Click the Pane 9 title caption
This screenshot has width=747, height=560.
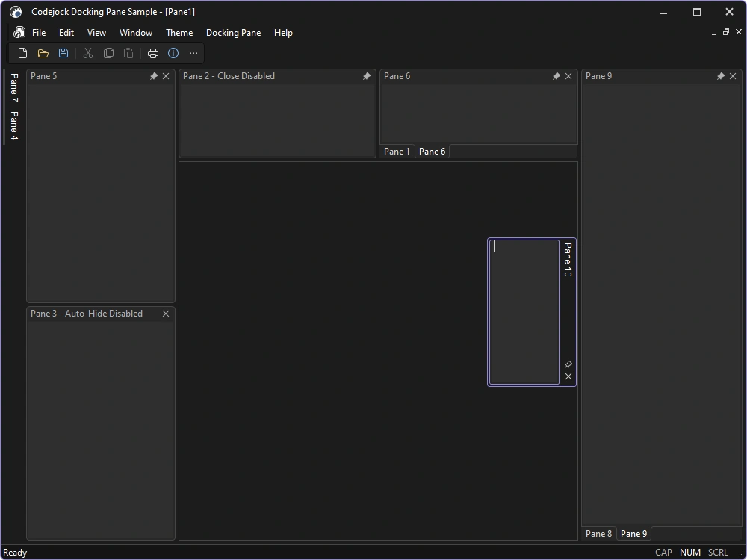tap(599, 76)
